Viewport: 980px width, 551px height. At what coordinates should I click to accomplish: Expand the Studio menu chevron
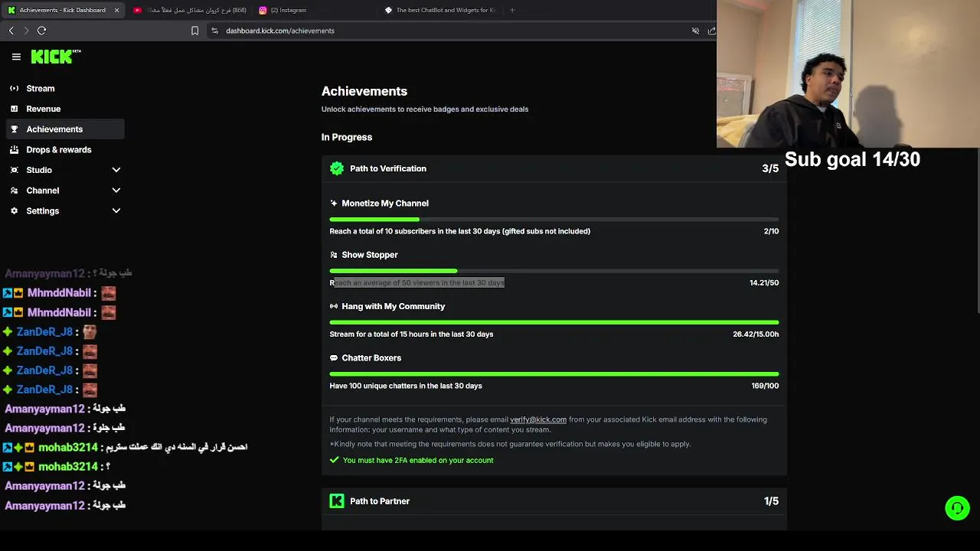click(116, 170)
